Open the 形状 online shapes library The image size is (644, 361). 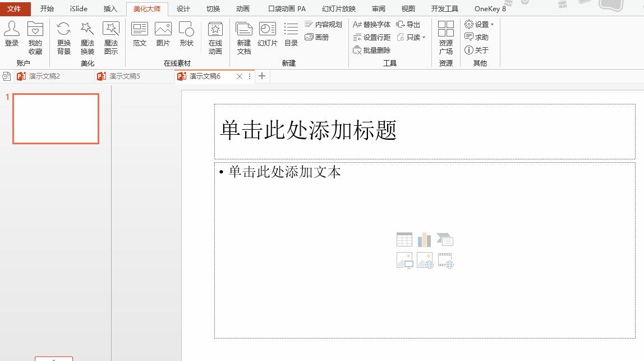(186, 36)
